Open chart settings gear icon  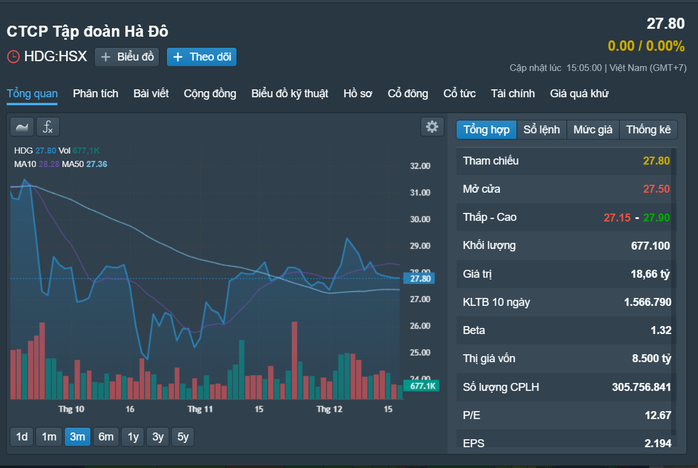tap(432, 127)
